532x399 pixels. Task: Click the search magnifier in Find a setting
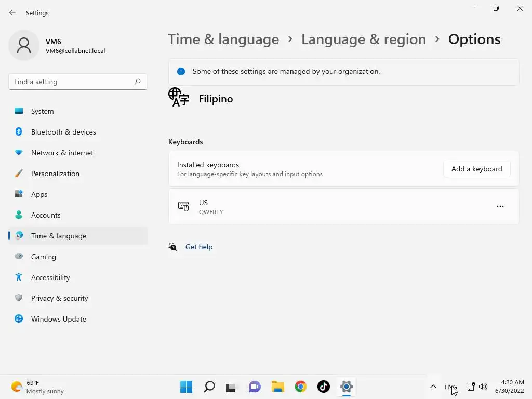[x=138, y=82]
